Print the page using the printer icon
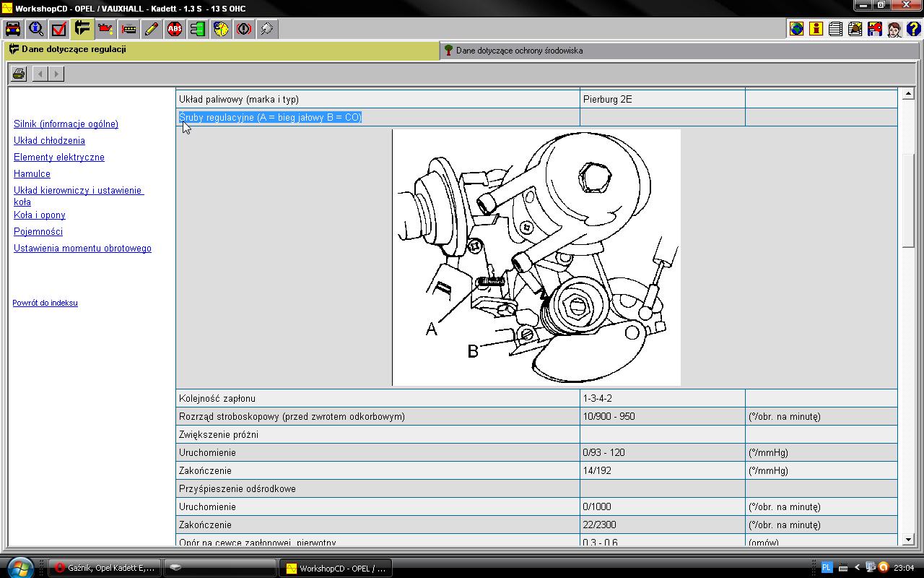 [19, 74]
